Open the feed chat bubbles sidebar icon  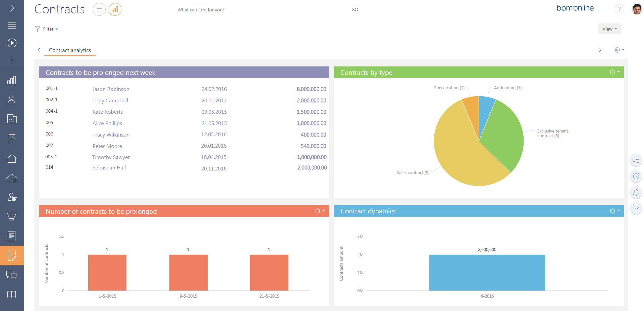[x=12, y=275]
